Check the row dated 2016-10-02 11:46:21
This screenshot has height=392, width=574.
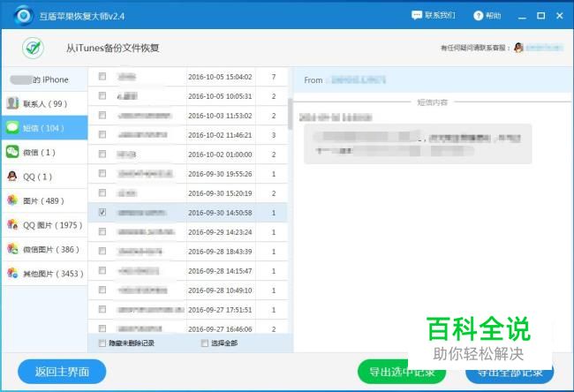click(102, 134)
